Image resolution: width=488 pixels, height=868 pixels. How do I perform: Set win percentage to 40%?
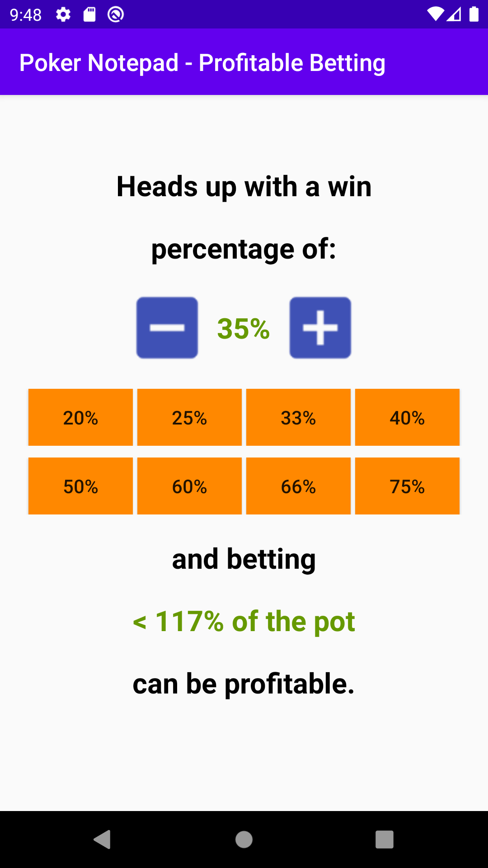click(x=407, y=417)
